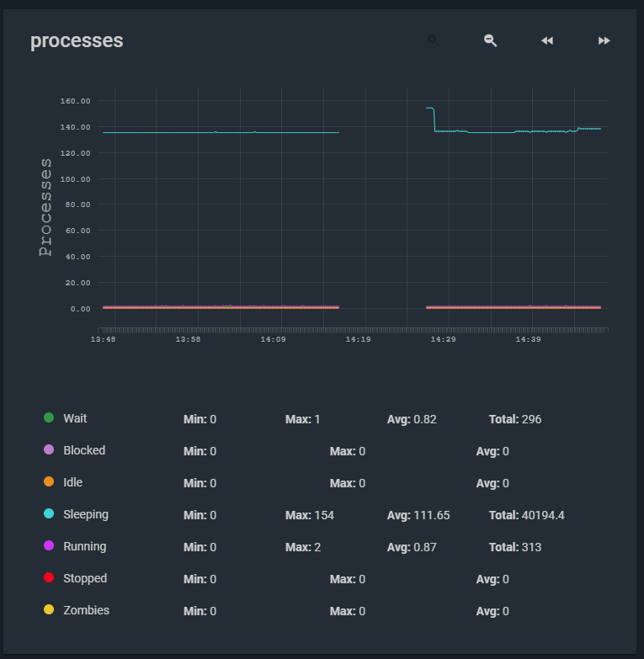This screenshot has width=644, height=659.
Task: Click the zoom out magnifier icon
Action: pyautogui.click(x=490, y=40)
